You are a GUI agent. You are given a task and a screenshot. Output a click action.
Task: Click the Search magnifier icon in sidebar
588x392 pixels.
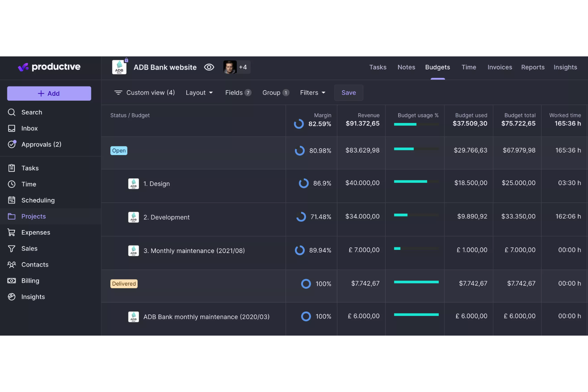click(12, 112)
